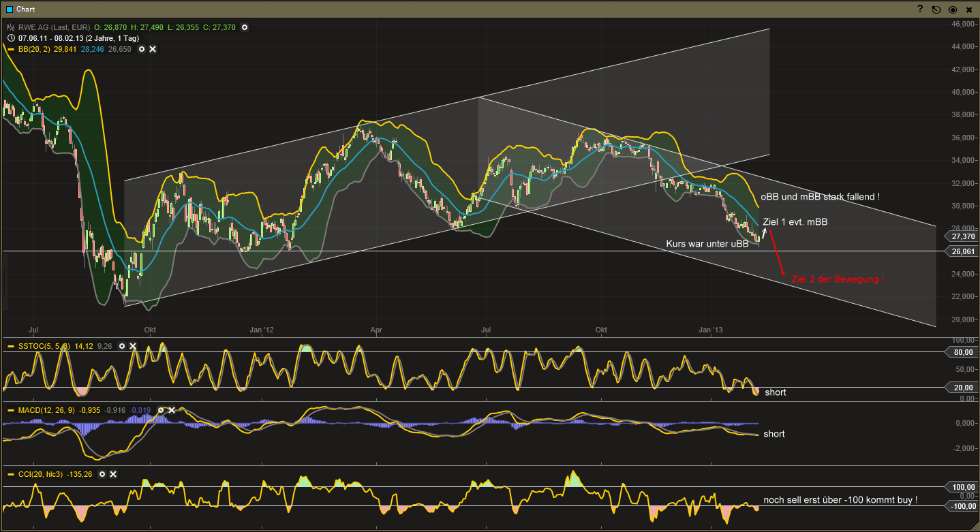980x532 pixels.
Task: Click the 'Okt' 2011 time axis label
Action: [150, 330]
